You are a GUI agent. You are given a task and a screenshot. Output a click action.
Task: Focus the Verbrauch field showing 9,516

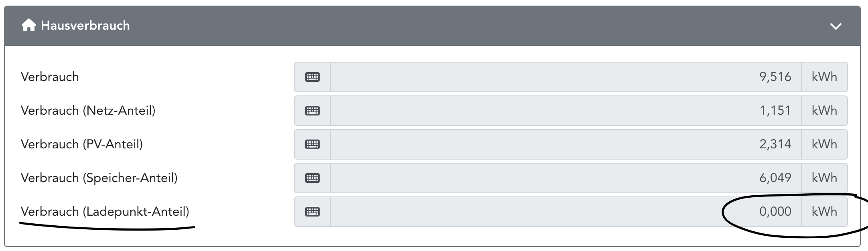point(566,77)
